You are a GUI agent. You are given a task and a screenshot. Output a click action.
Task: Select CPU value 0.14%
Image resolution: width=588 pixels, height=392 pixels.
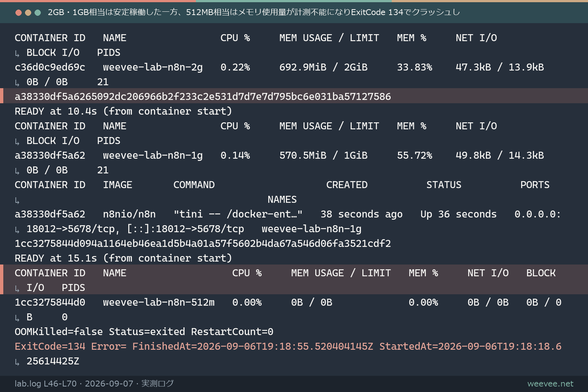click(x=235, y=155)
